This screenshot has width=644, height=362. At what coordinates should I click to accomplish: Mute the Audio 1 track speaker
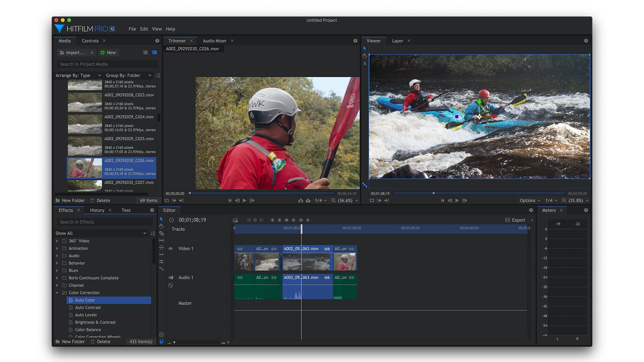(x=171, y=278)
